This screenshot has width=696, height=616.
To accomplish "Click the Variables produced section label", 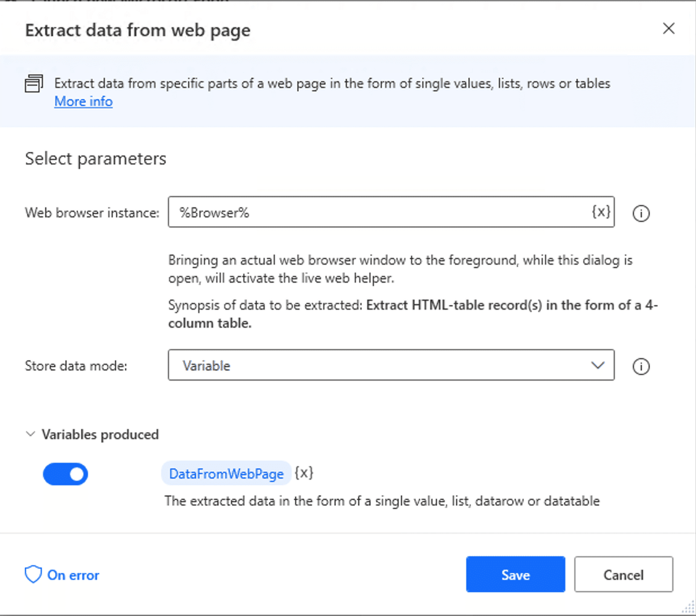I will [x=100, y=434].
